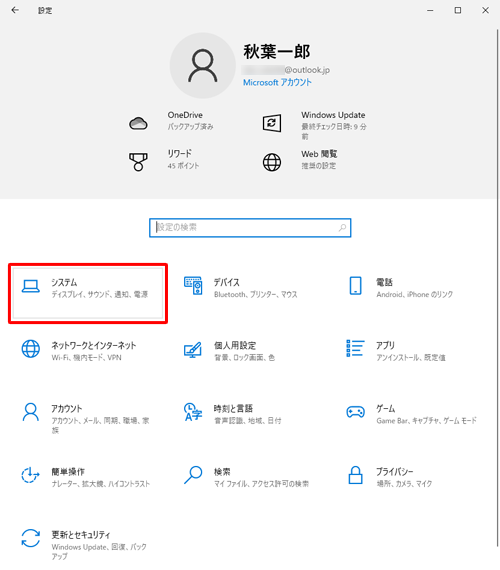Click the Windows Update sync icon
The image size is (500, 570).
[272, 123]
